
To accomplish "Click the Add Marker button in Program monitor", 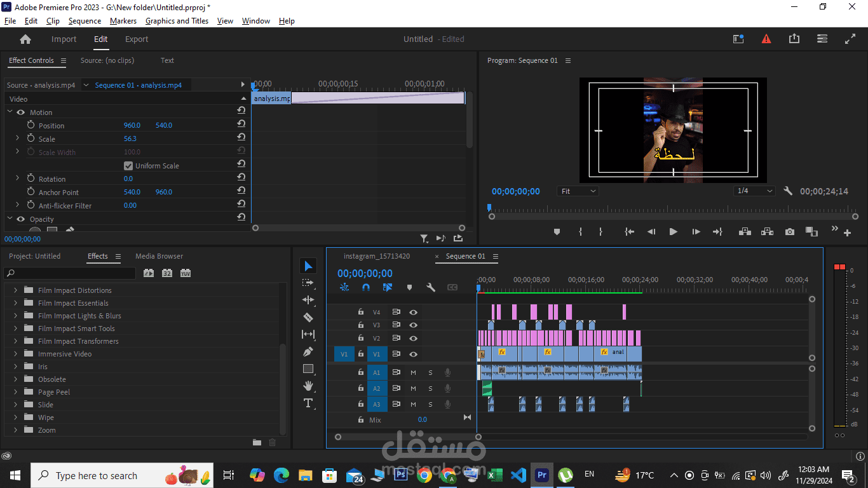I will [557, 232].
